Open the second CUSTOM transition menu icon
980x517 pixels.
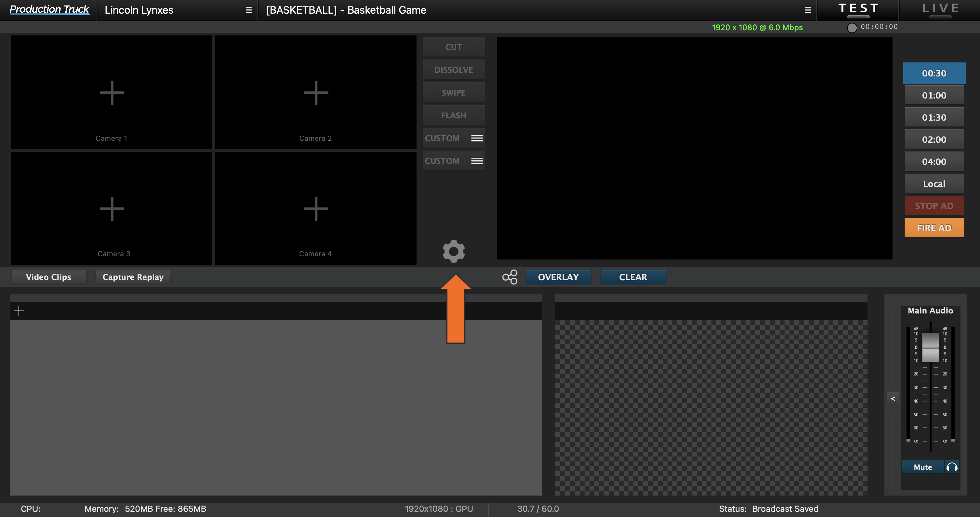[477, 161]
